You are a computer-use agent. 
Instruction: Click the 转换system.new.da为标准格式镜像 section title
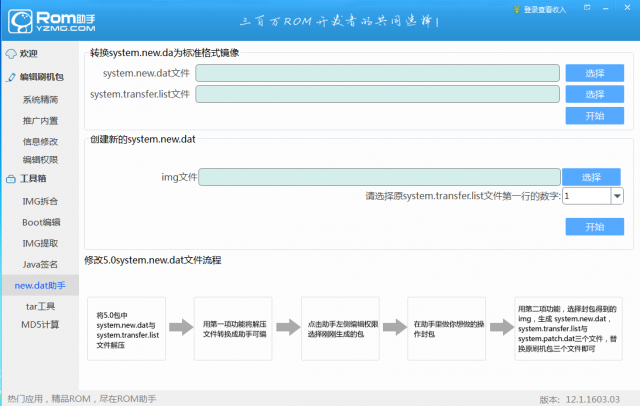click(x=164, y=53)
